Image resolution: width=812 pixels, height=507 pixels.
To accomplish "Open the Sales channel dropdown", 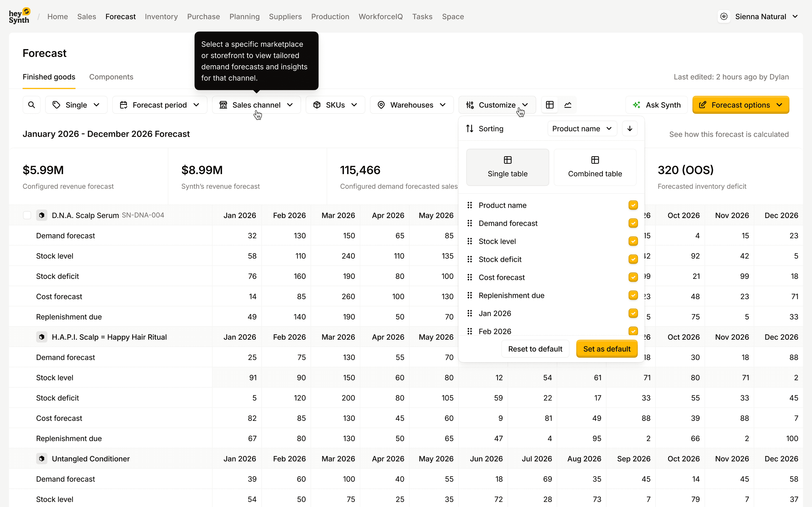I will [256, 105].
